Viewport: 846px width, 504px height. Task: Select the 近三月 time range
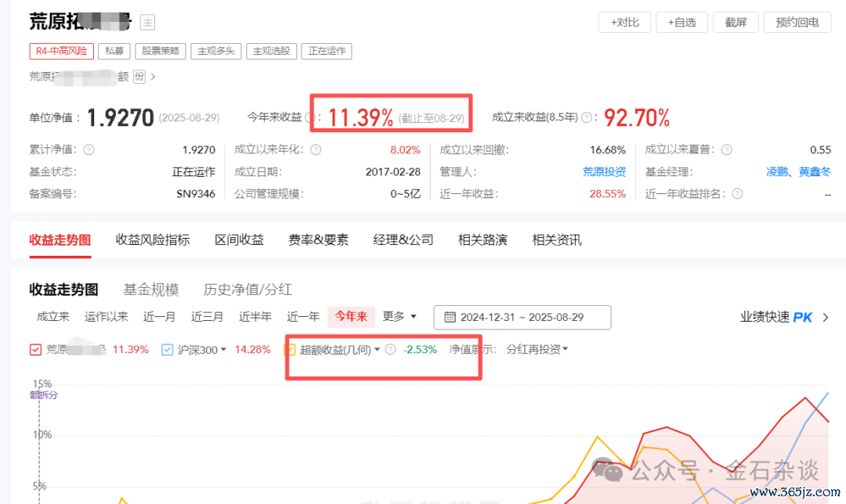point(207,317)
